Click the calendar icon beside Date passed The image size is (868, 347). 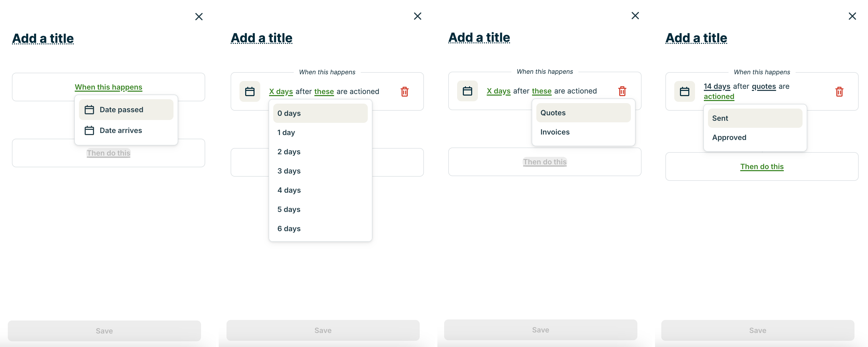(89, 110)
